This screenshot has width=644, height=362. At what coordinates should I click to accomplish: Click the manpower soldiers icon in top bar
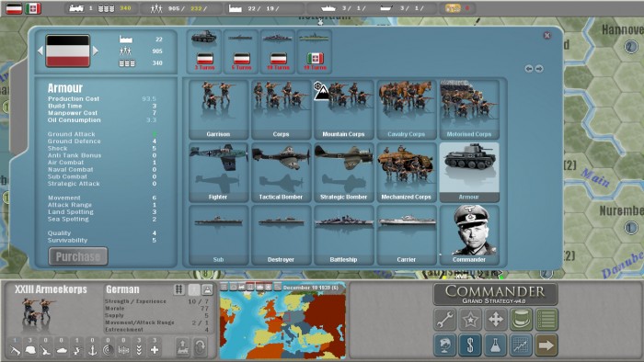click(156, 8)
